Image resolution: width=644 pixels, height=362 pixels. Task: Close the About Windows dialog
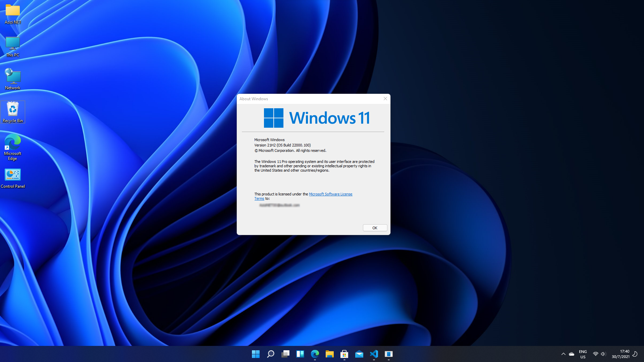(385, 99)
